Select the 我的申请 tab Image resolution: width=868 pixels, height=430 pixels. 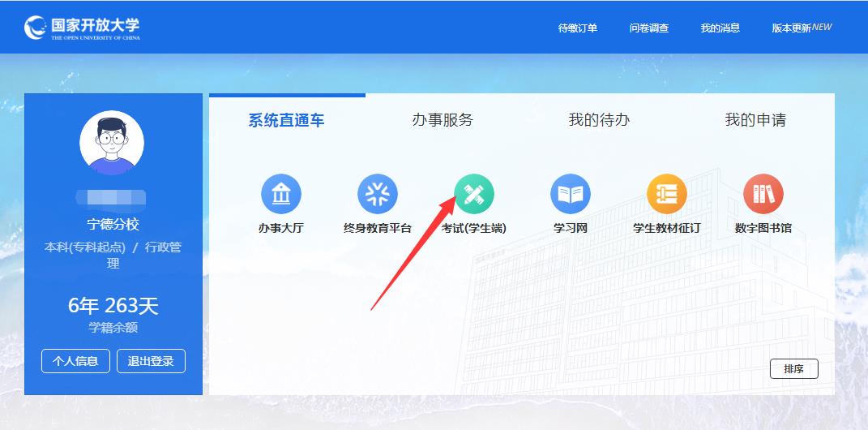point(755,120)
